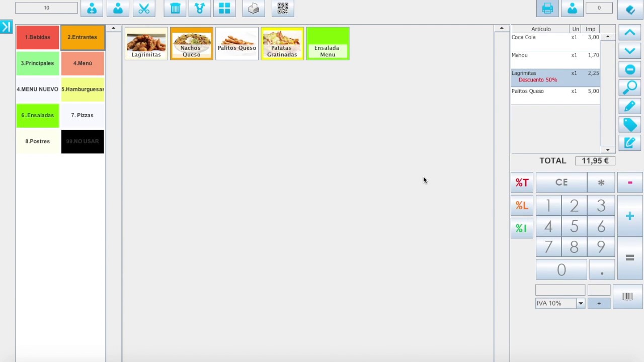Click the scissors split ticket icon
Screen dimensions: 644x362
(144, 8)
